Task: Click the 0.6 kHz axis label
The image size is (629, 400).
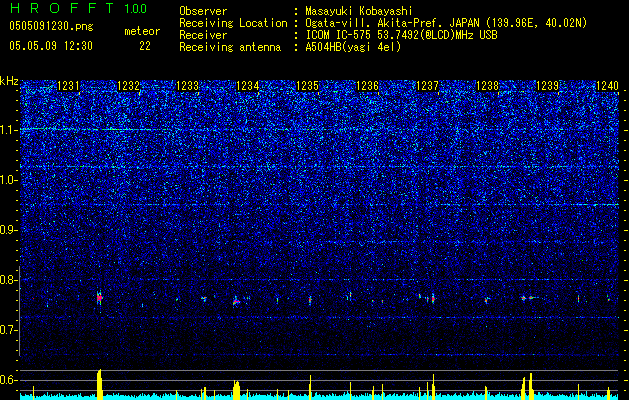Action: (9, 380)
